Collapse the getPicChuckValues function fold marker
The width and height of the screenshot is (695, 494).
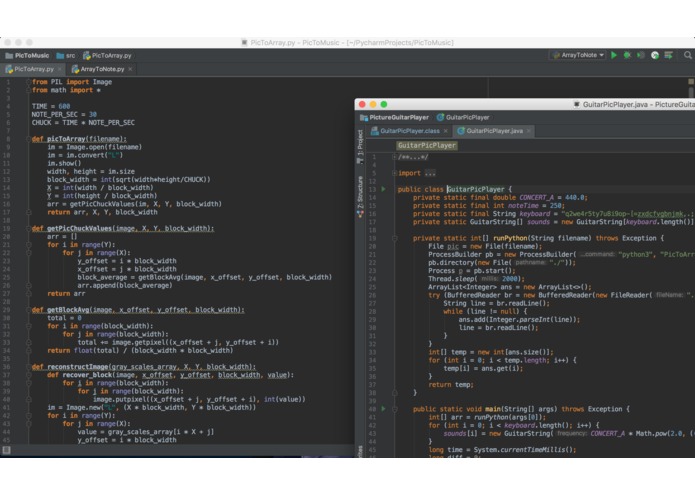(28, 229)
